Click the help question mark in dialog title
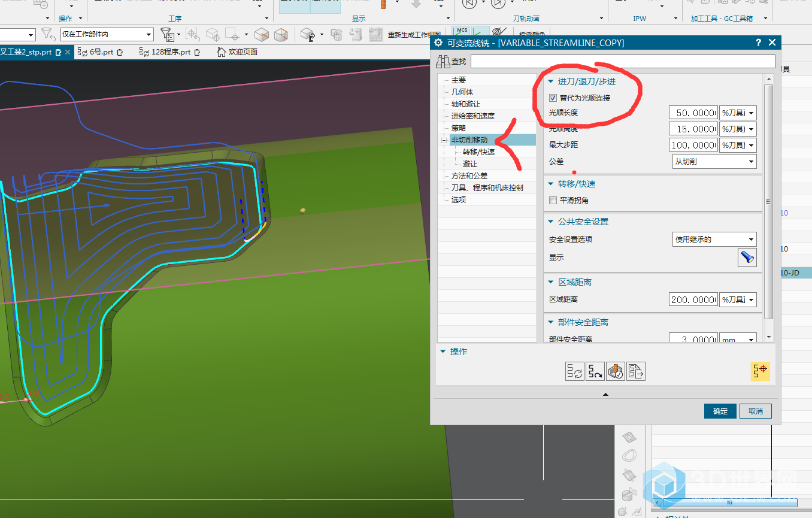 pos(759,43)
